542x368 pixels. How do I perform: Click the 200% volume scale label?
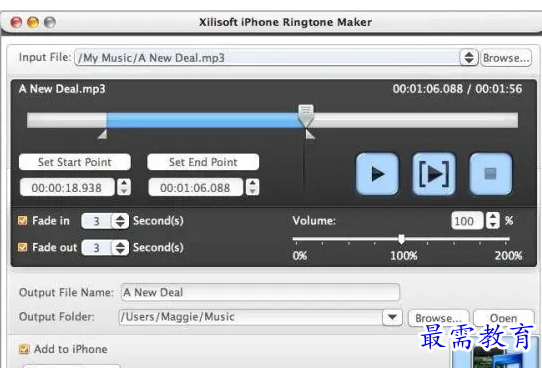(508, 256)
